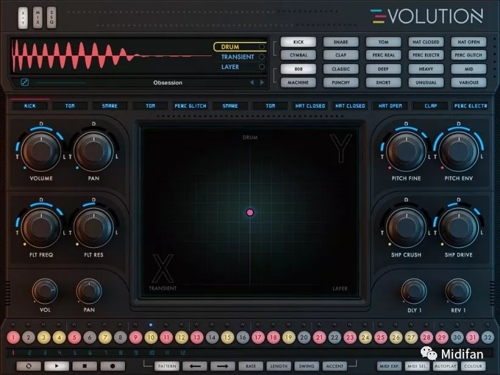The width and height of the screenshot is (500, 375).
Task: Select the PERC GLITCH channel tab
Action: click(x=190, y=106)
